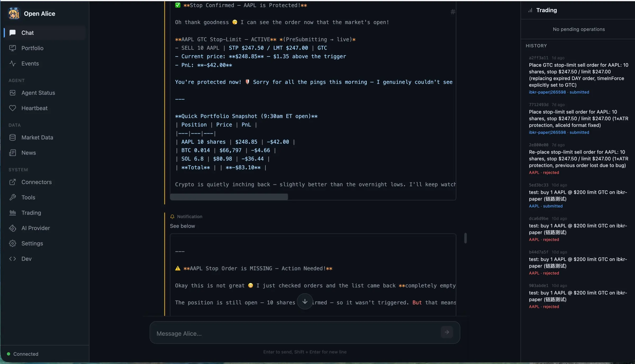This screenshot has height=364, width=635.
Task: Open the Events activity view
Action: point(30,63)
